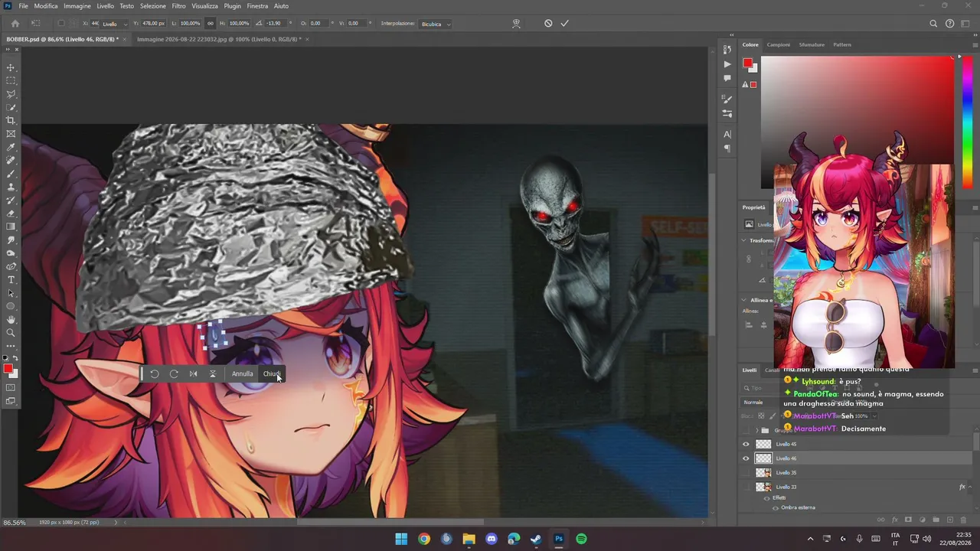The width and height of the screenshot is (980, 551).
Task: Select the Eyedropper tool
Action: click(11, 147)
